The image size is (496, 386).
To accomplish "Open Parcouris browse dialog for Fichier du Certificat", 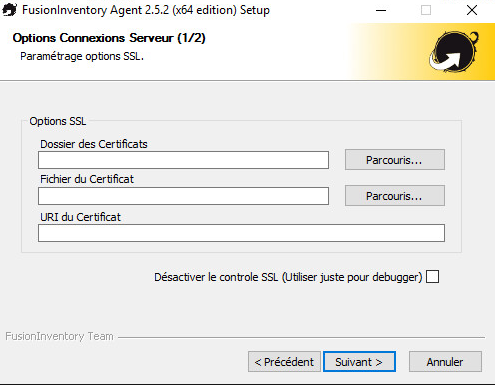I will [395, 196].
